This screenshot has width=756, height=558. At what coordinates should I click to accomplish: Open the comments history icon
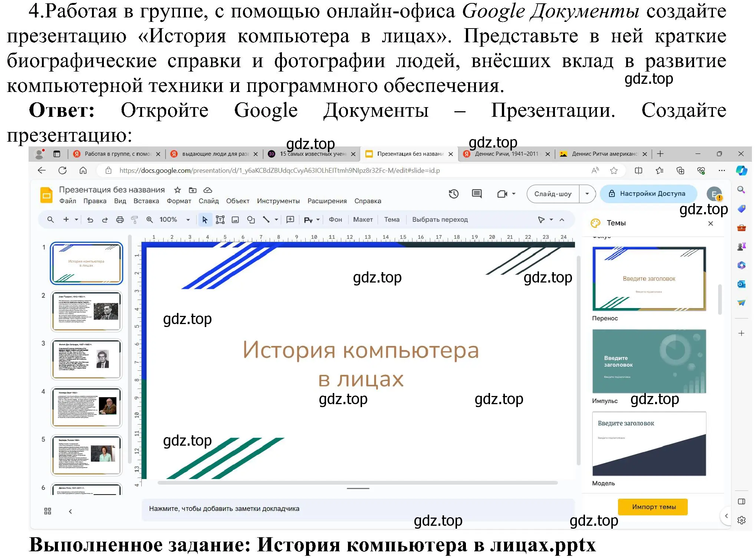point(477,194)
